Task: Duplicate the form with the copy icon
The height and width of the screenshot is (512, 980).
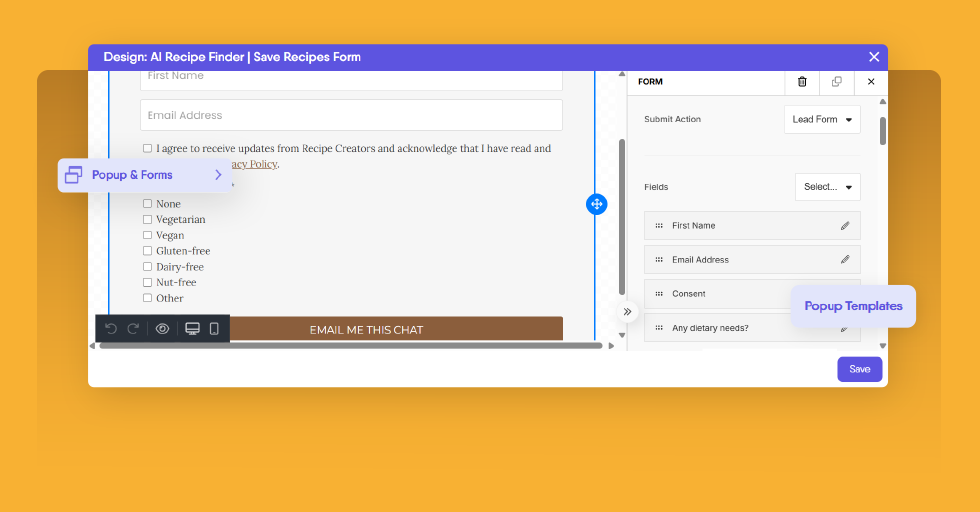Action: click(836, 82)
